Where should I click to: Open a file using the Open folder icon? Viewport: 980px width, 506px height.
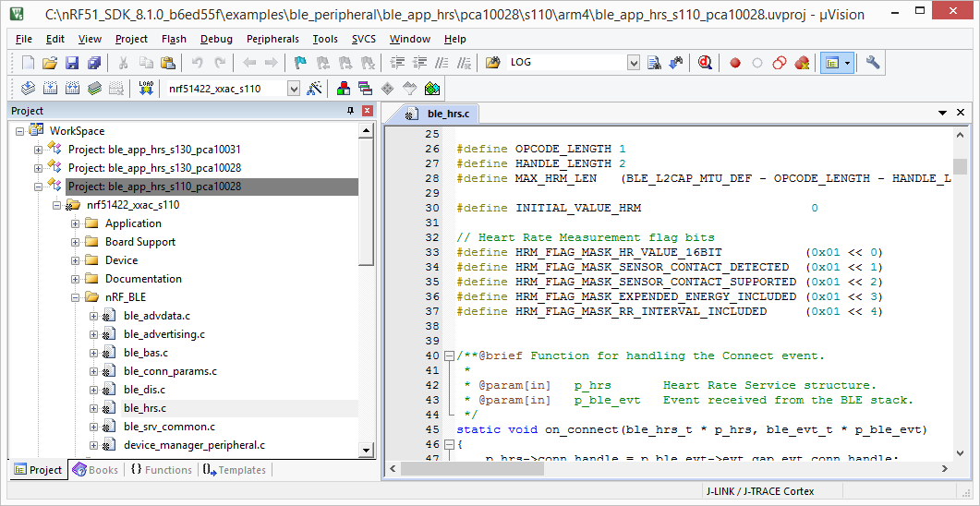coord(50,63)
